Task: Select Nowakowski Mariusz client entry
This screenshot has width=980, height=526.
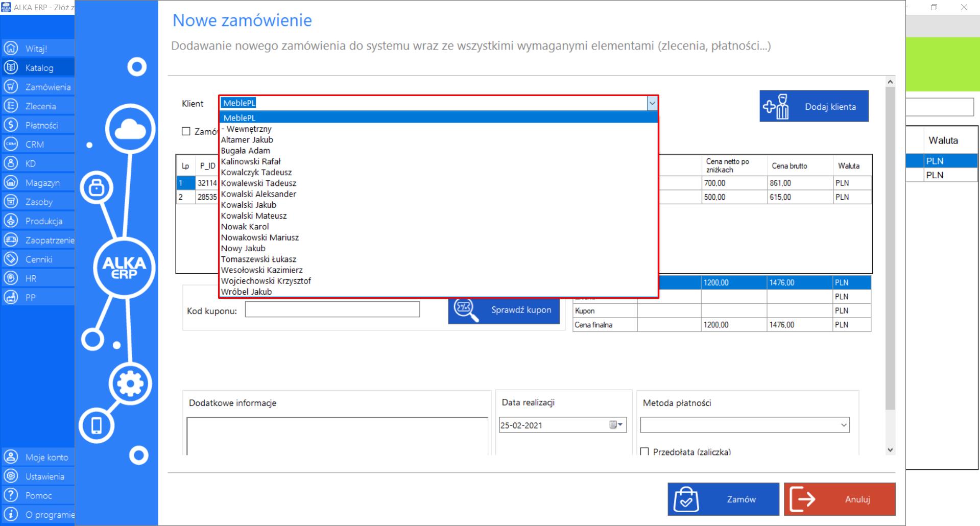Action: 439,237
